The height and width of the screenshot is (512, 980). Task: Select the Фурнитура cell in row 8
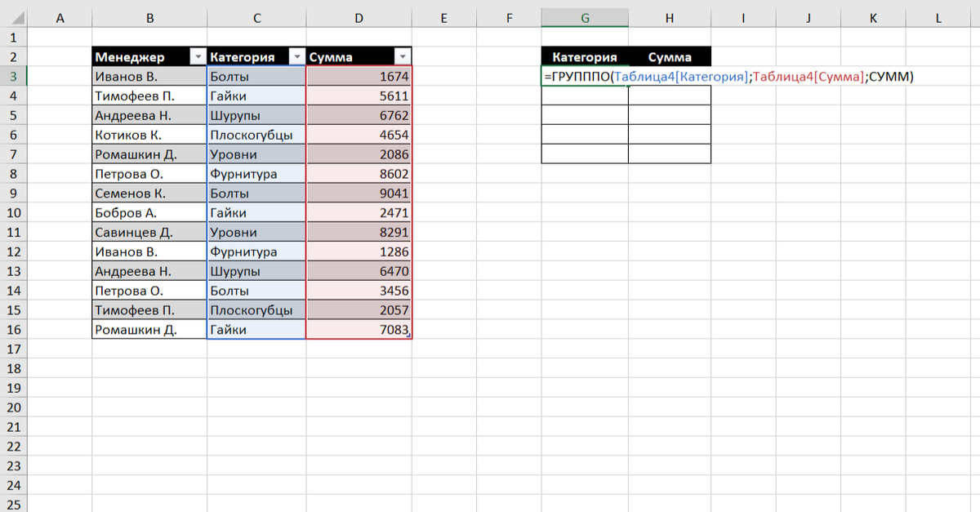(256, 173)
